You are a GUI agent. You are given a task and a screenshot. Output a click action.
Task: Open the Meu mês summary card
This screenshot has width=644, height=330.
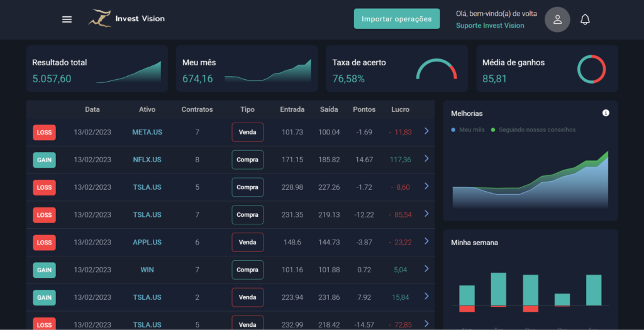click(x=247, y=69)
